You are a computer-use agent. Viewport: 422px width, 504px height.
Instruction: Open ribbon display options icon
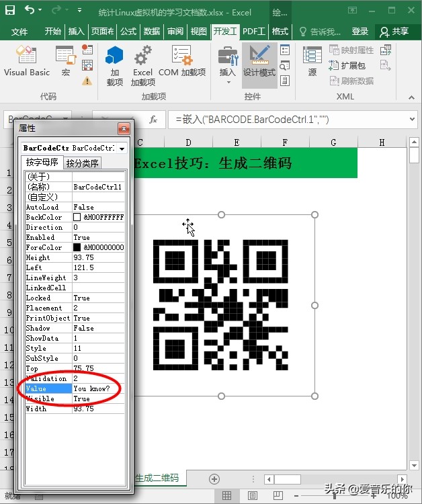(353, 10)
